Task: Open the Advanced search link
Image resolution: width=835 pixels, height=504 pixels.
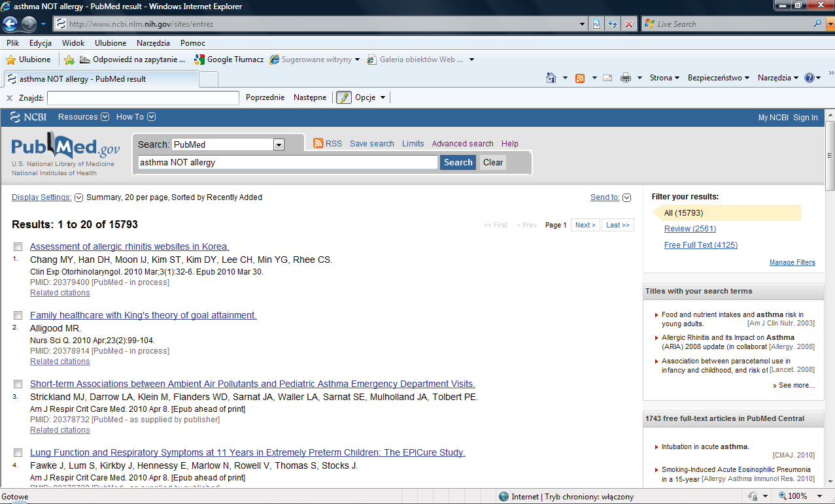Action: coord(462,144)
